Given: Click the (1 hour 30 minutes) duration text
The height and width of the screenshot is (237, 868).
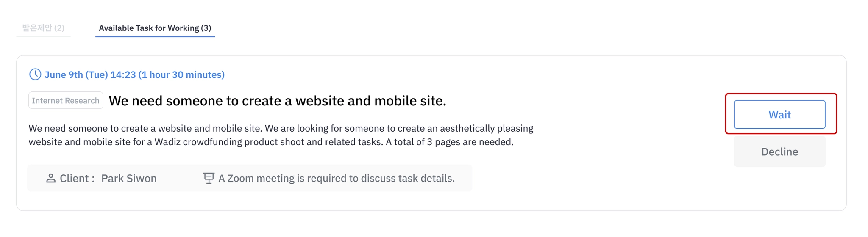Looking at the screenshot, I should tap(181, 74).
